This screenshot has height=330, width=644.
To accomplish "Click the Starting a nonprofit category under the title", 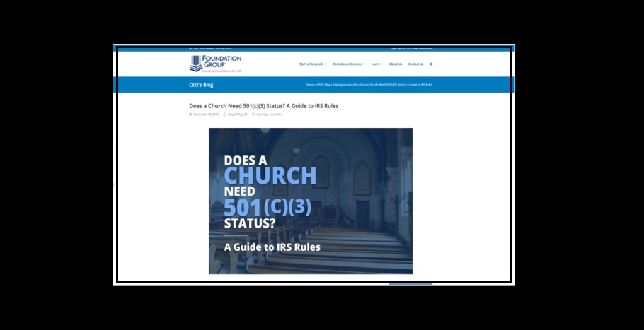I will coord(269,114).
